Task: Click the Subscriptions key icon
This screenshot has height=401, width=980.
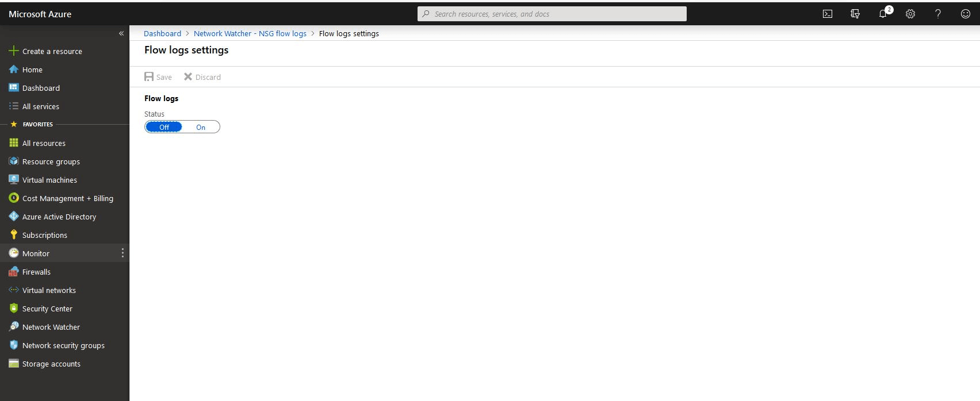Action: [14, 234]
